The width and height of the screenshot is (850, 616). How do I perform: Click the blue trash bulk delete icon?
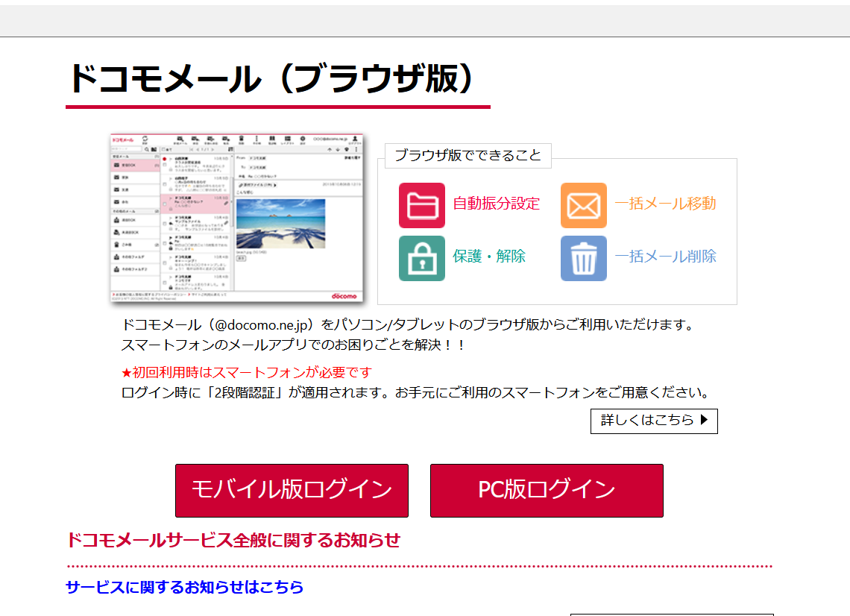[583, 258]
